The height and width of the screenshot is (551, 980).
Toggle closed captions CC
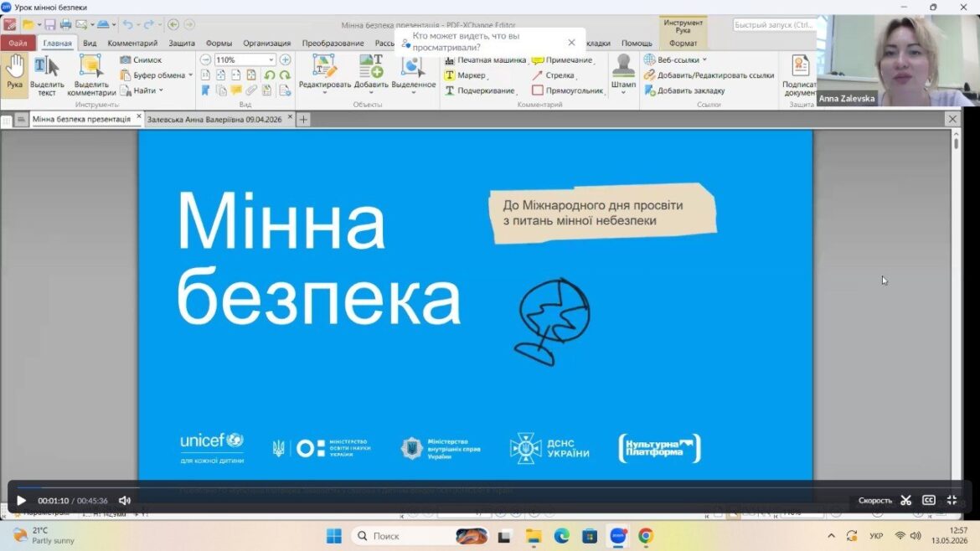(x=929, y=501)
